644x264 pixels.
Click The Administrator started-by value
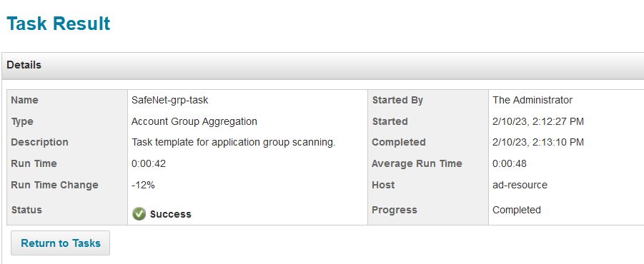(532, 100)
